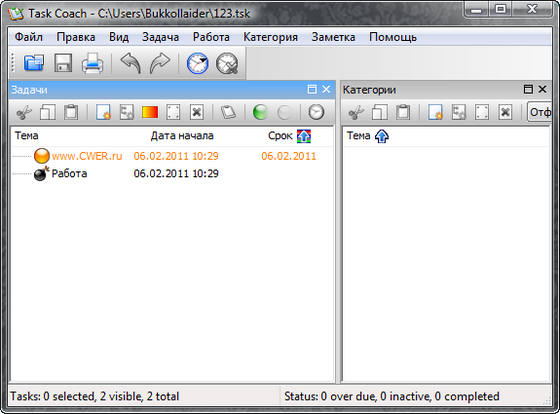Save the task file with floppy icon

click(x=63, y=63)
